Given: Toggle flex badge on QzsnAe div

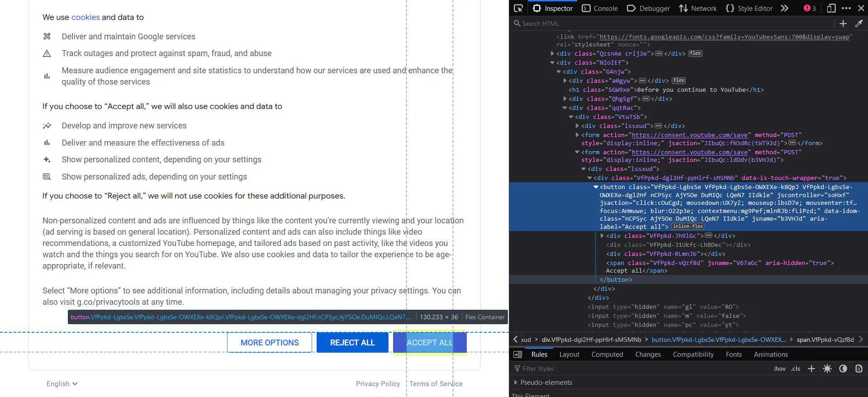Looking at the screenshot, I should (695, 53).
